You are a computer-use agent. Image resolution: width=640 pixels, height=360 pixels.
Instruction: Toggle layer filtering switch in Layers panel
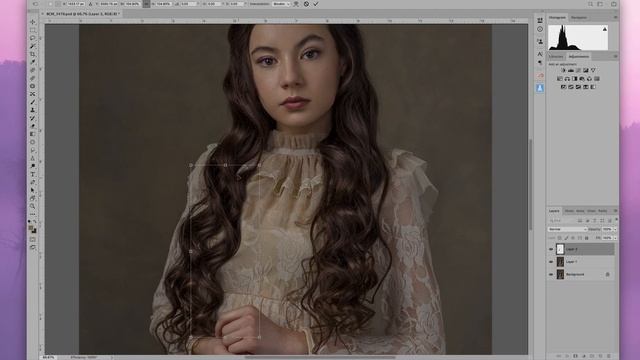coord(616,220)
